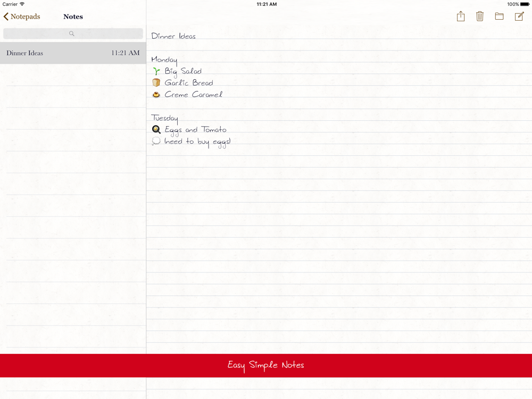Click the status bar clock
532x399 pixels.
pyautogui.click(x=267, y=4)
